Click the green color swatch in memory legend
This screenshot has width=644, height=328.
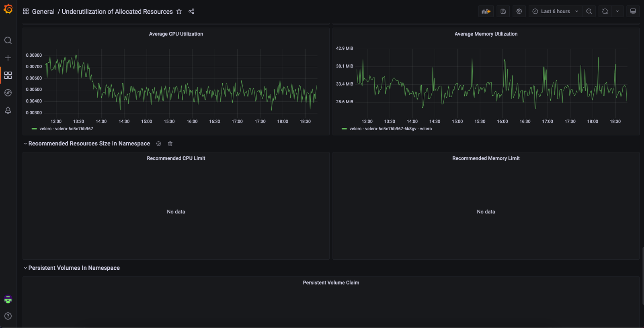pos(344,129)
